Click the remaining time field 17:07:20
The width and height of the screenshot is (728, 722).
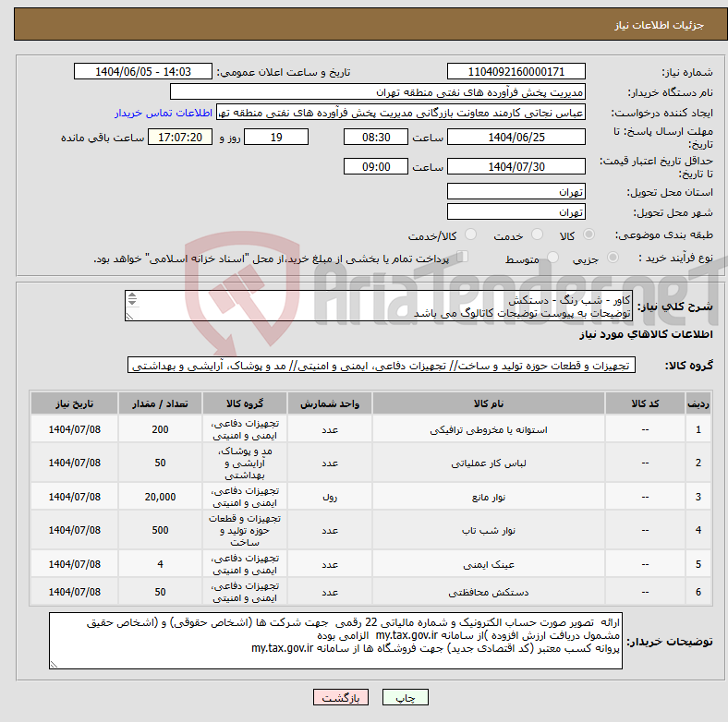pos(180,138)
